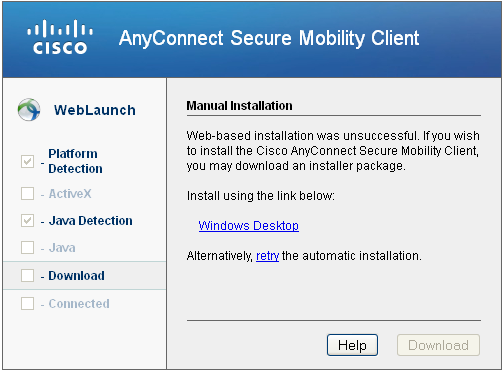Click the grayed-out Download button
The width and height of the screenshot is (503, 370).
(438, 345)
